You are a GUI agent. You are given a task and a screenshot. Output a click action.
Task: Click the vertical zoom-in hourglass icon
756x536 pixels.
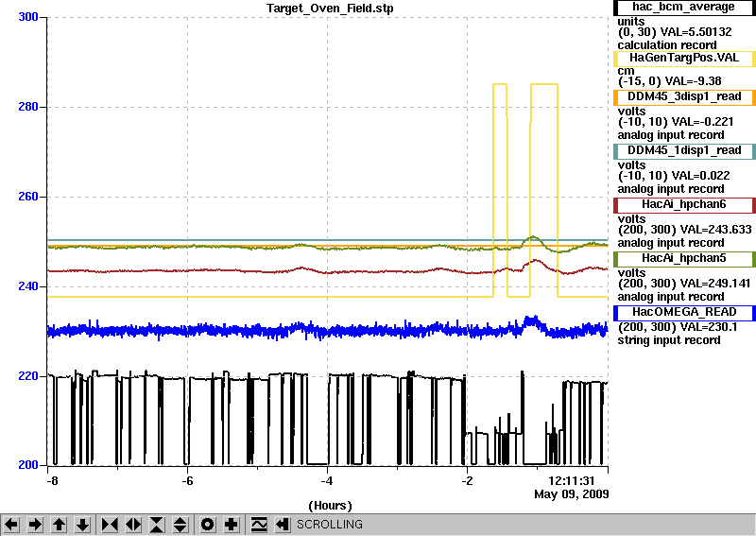[x=157, y=524]
